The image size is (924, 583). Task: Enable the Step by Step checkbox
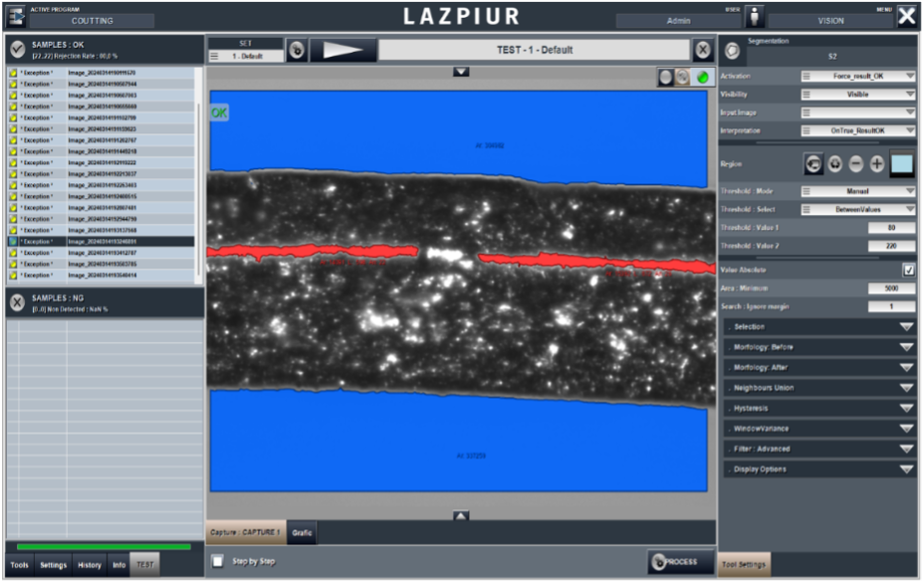click(218, 561)
